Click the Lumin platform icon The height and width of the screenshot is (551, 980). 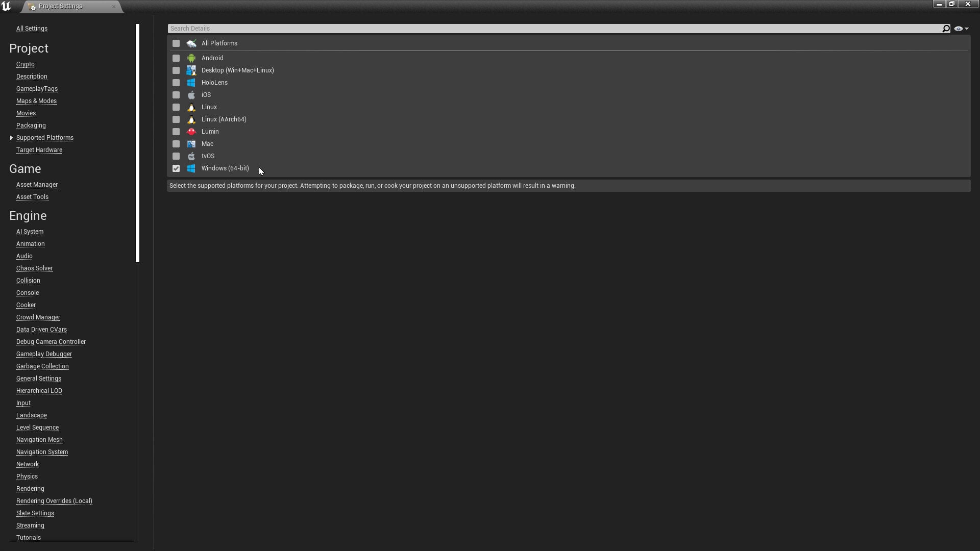coord(191,132)
